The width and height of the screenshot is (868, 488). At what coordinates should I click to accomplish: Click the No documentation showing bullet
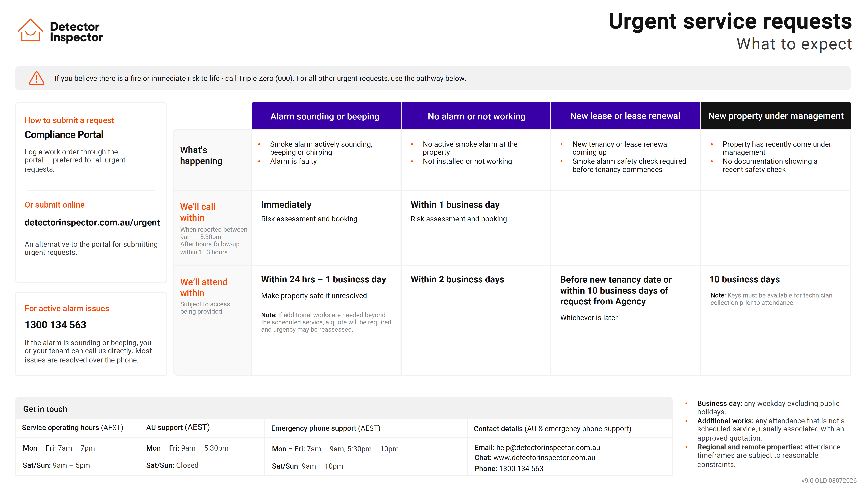coord(770,165)
